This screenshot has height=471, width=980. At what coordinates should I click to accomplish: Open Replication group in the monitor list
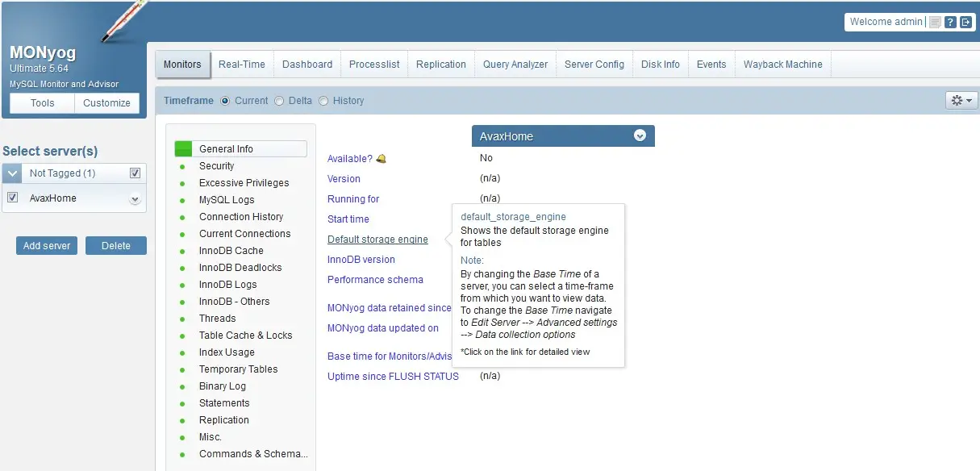(224, 420)
